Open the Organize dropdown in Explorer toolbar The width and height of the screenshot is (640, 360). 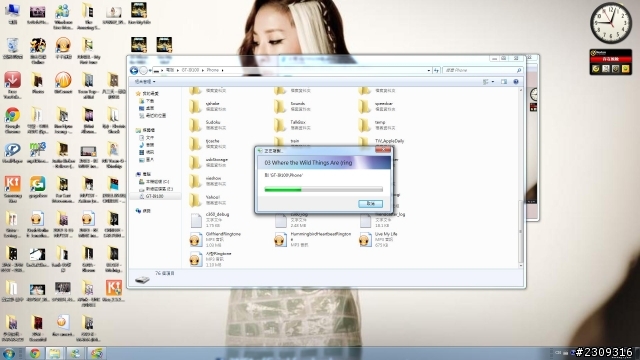click(144, 82)
